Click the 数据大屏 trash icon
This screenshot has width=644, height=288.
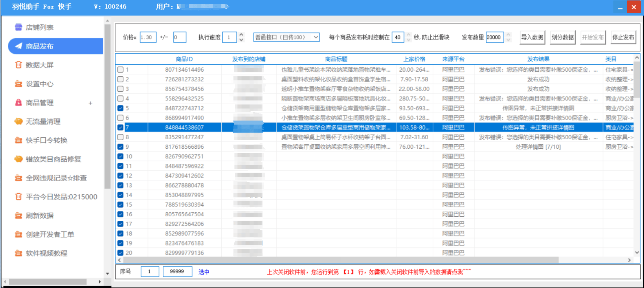coord(18,65)
